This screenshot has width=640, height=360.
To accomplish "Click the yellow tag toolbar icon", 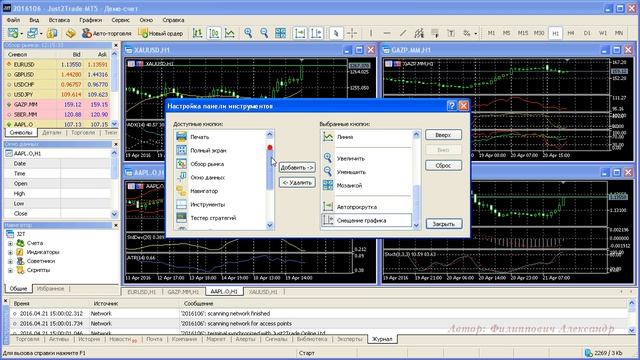I will tap(71, 33).
